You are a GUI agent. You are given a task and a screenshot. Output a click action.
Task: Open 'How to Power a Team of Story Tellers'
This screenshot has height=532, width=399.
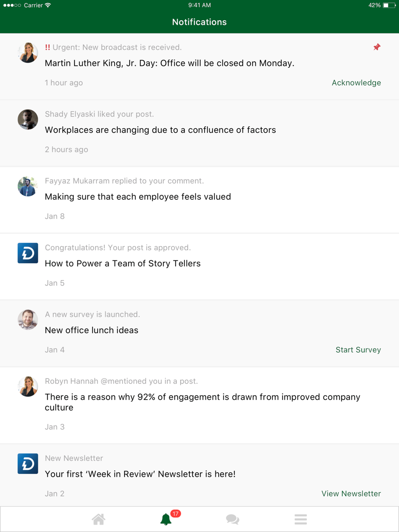(199, 267)
